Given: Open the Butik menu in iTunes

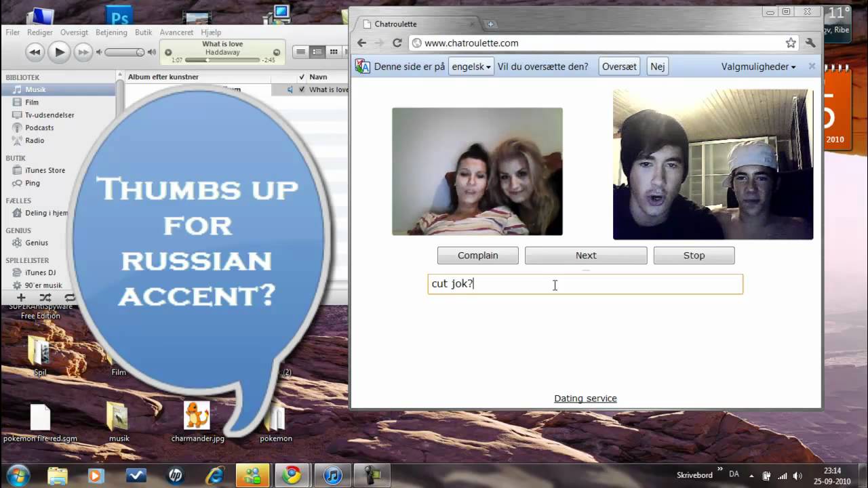Looking at the screenshot, I should point(144,33).
